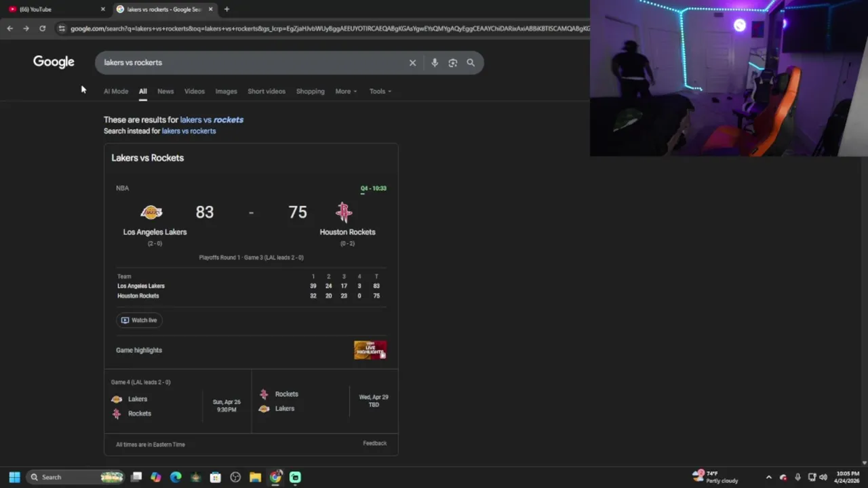Open the Game 4 card on Sun, Apr 26

coord(178,400)
